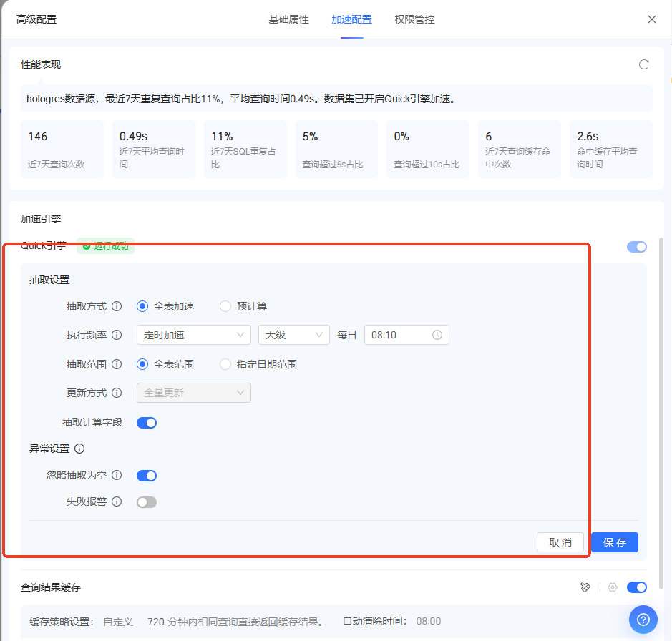Open the floating help question button

coord(643,619)
